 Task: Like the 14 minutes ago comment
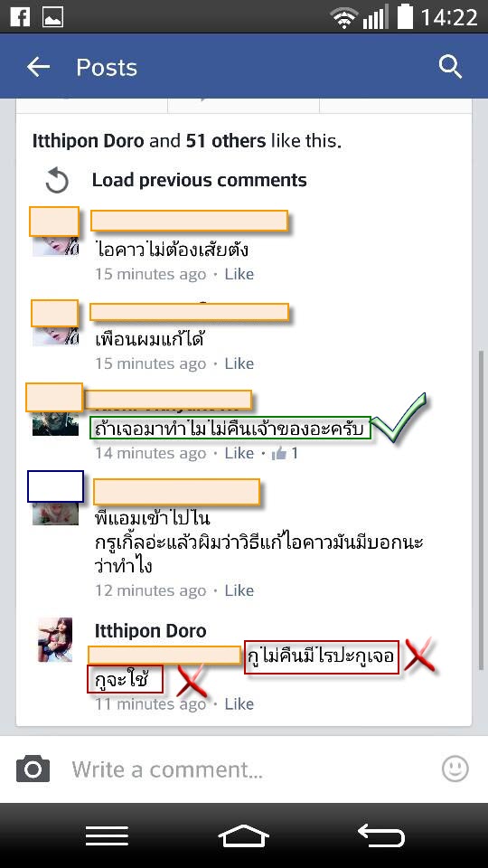[239, 453]
